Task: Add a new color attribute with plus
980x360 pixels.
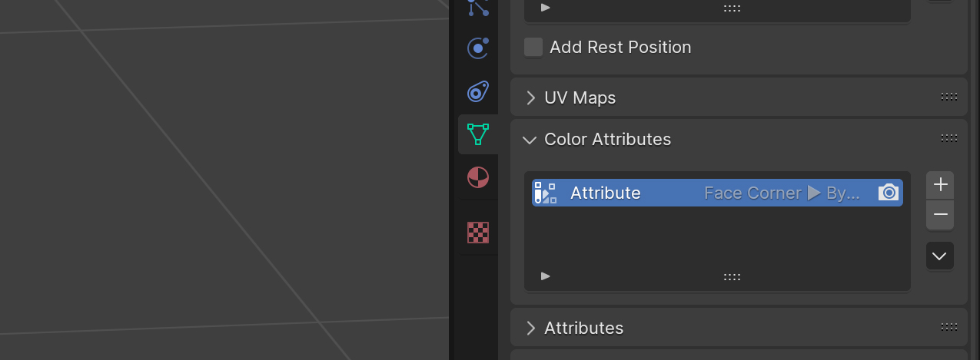Action: click(x=940, y=185)
